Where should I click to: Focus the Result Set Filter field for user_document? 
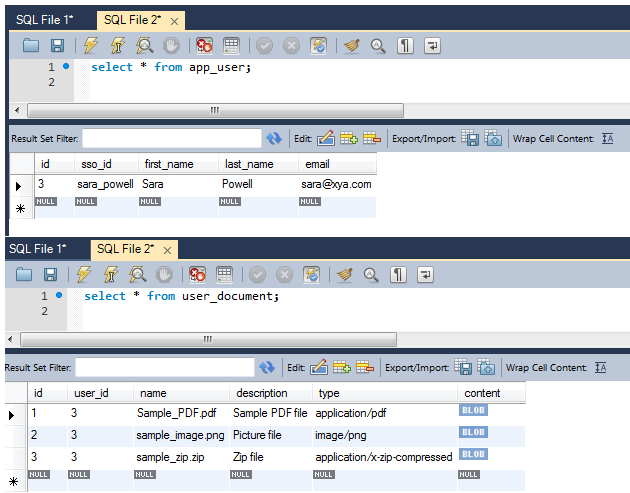(x=165, y=368)
